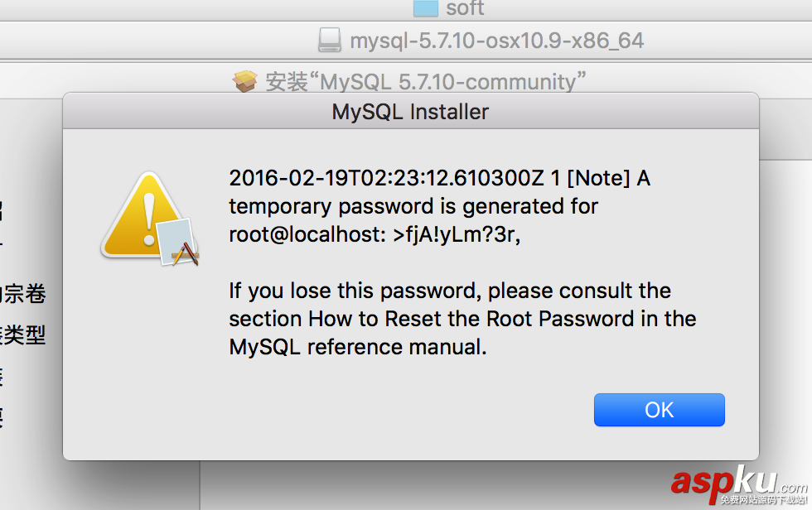Click the root@localhost text
The width and height of the screenshot is (812, 510).
304,234
